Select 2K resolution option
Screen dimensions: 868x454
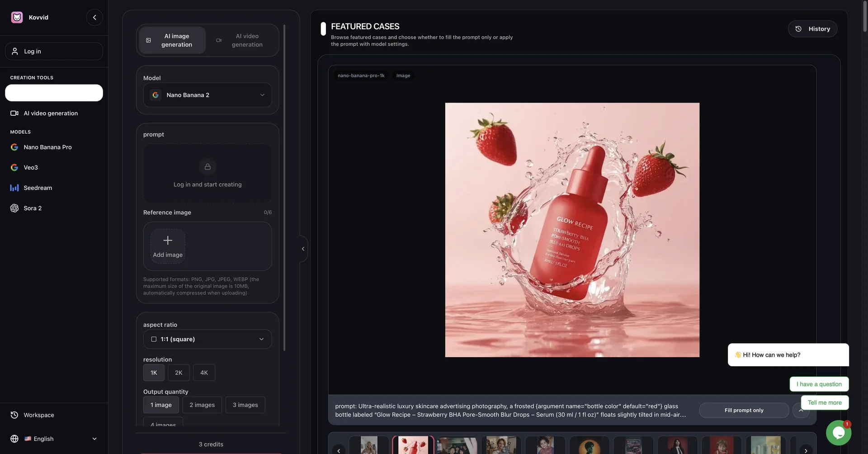pos(179,373)
